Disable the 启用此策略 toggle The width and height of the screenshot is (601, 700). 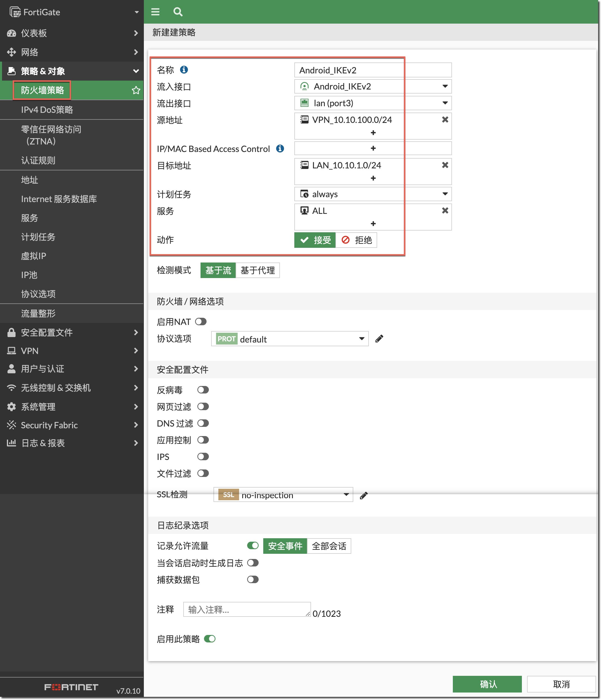pos(210,639)
